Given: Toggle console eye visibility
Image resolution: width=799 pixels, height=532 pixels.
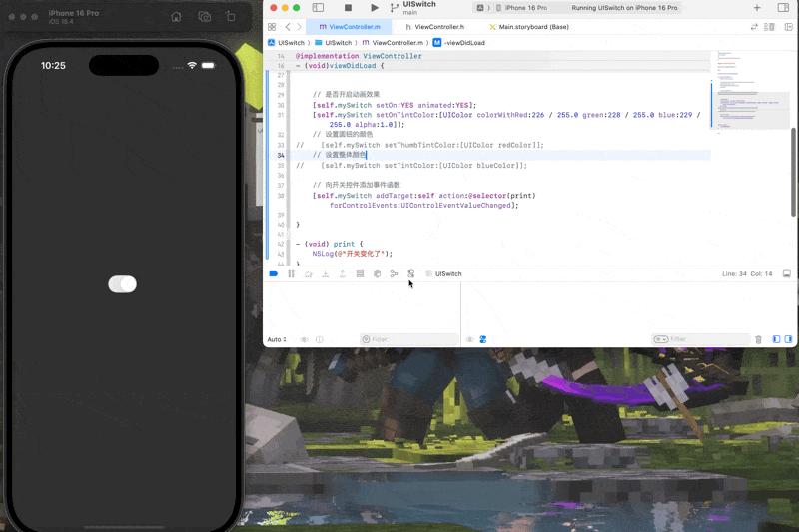Looking at the screenshot, I should pyautogui.click(x=469, y=339).
